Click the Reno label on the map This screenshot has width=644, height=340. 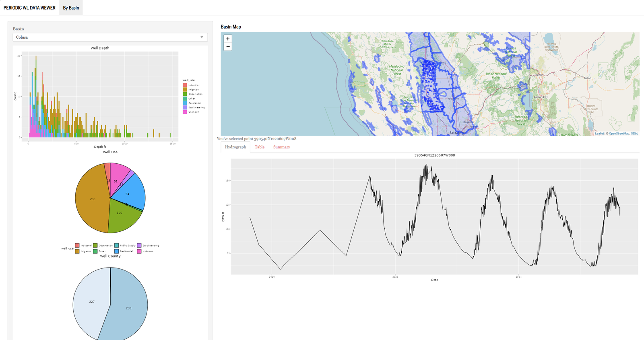click(538, 75)
